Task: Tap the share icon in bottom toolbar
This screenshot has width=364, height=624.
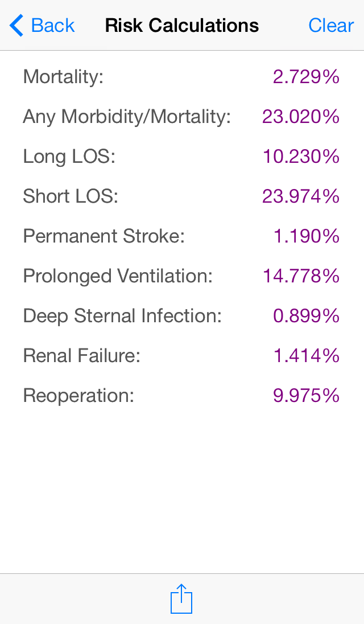Action: [x=181, y=598]
